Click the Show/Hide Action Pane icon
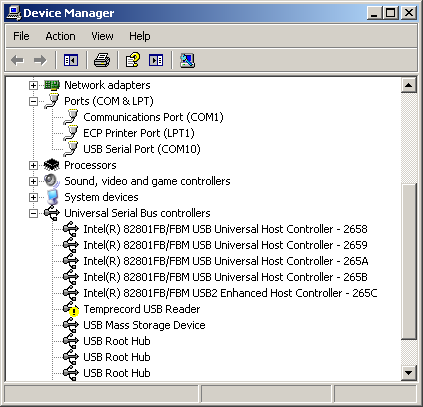Screen dimensions: 423x407 coord(156,60)
